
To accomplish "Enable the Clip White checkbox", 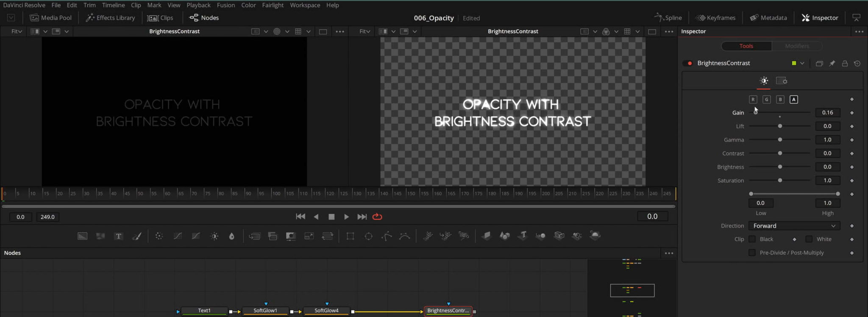I will 809,239.
